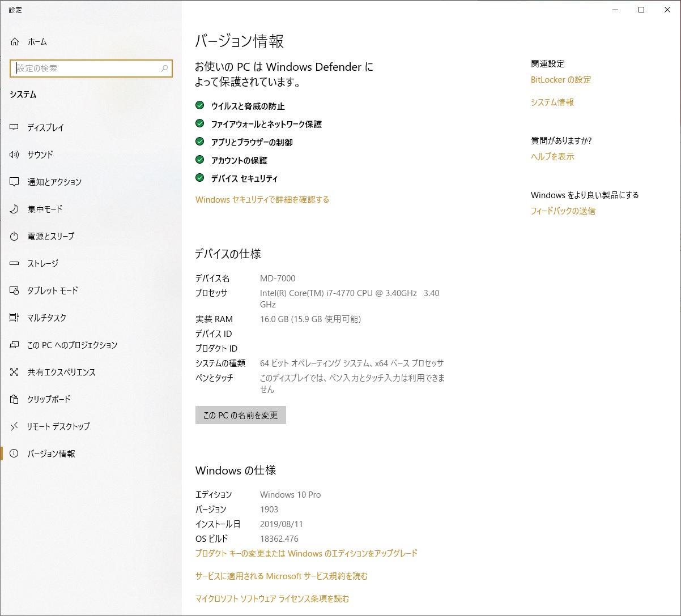
Task: Focus the 設定の検索 search box
Action: point(91,69)
